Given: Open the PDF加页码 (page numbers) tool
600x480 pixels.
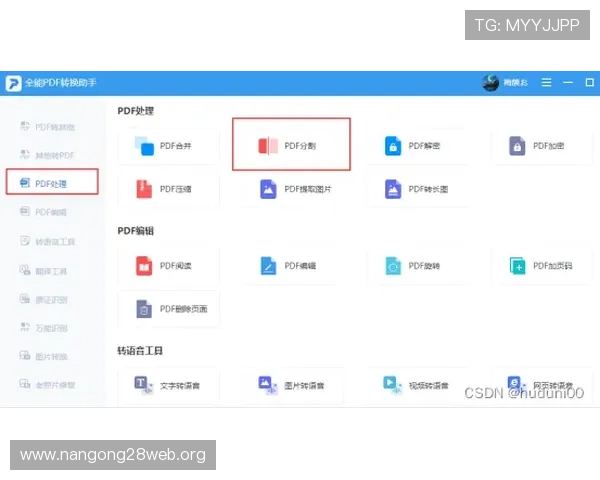Looking at the screenshot, I should 542,266.
